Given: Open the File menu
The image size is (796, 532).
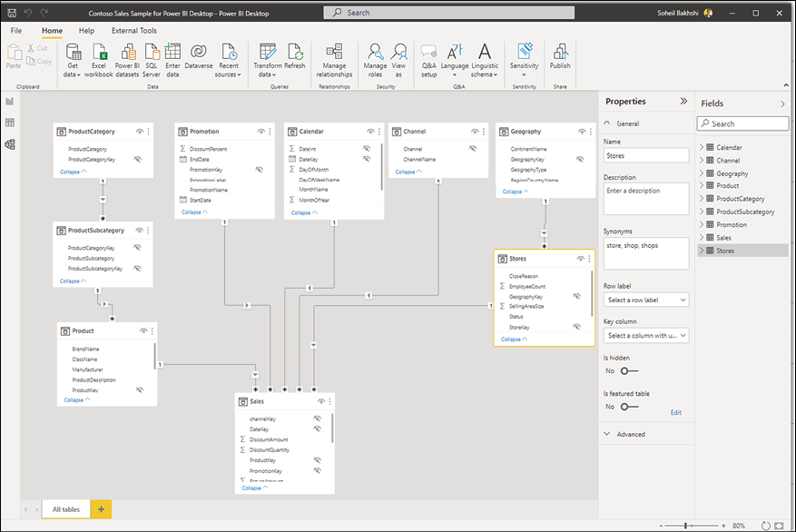Looking at the screenshot, I should pos(16,31).
